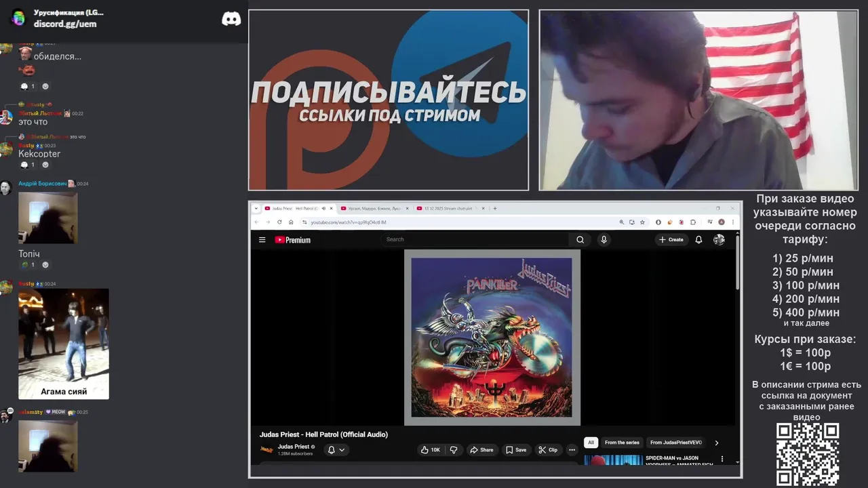
Task: Click the QR code in stream overlay
Action: [x=807, y=454]
